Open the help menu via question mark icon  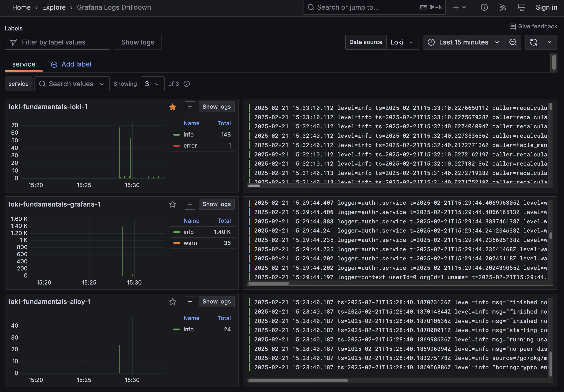484,7
